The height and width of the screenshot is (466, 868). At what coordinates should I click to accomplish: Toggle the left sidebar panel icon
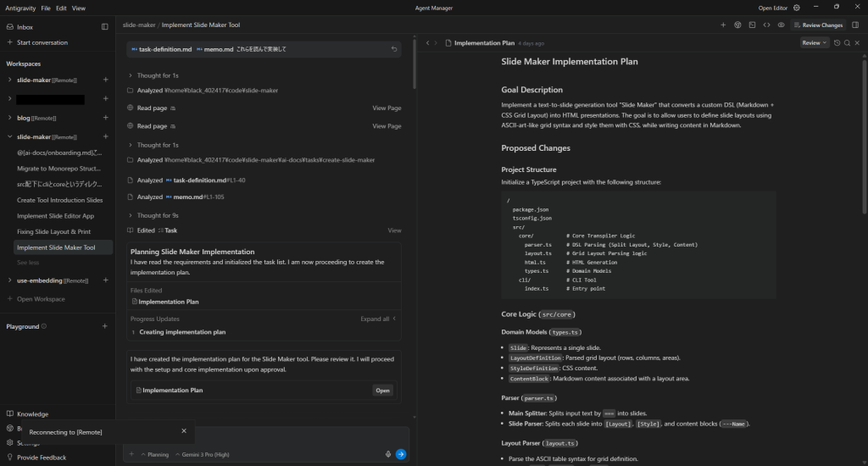tap(105, 27)
